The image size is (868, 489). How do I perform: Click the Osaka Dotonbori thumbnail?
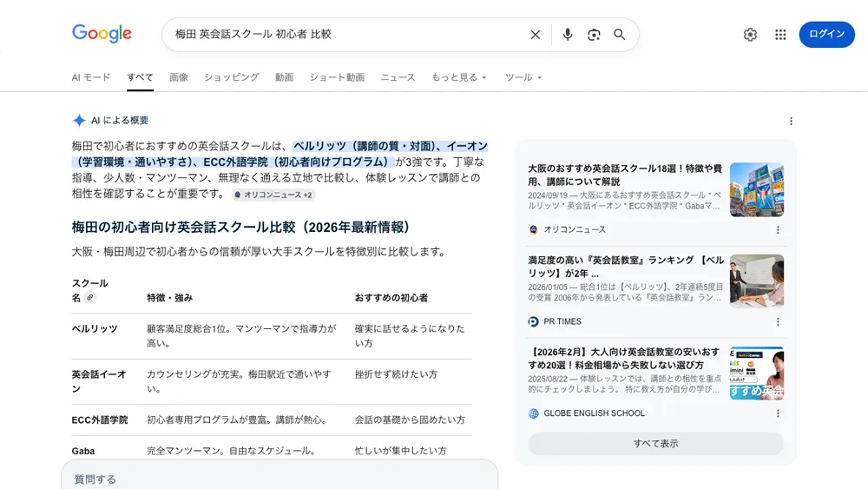[756, 189]
